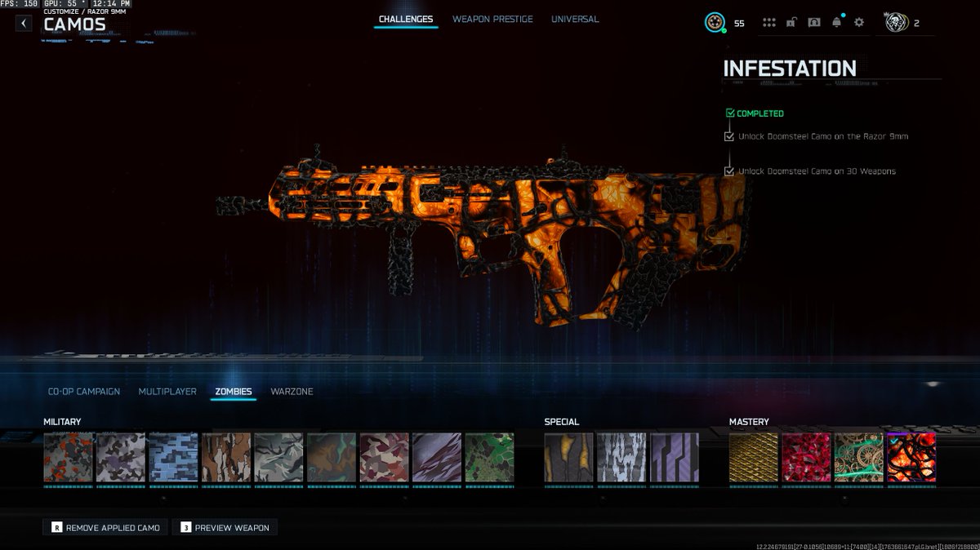Click the weapon preview model

482,237
